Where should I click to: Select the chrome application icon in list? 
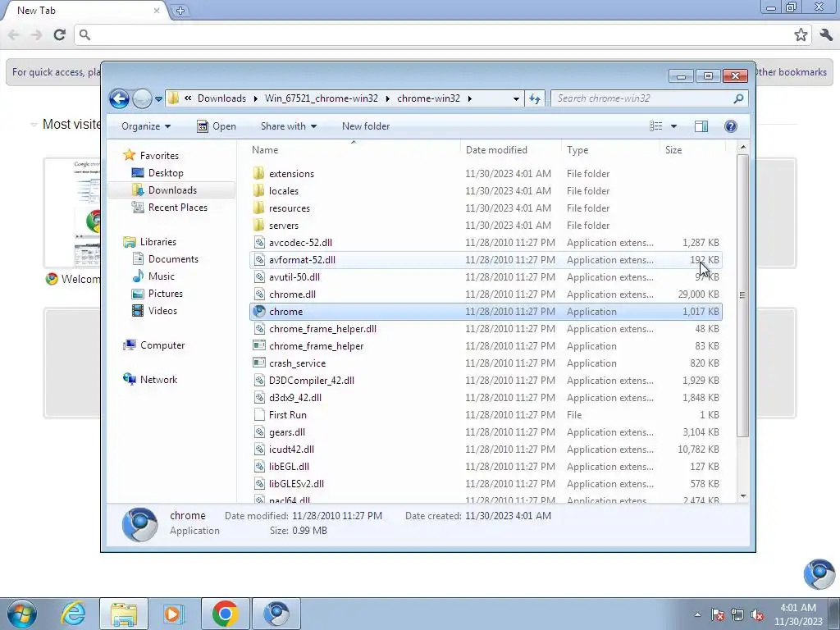[x=259, y=311]
